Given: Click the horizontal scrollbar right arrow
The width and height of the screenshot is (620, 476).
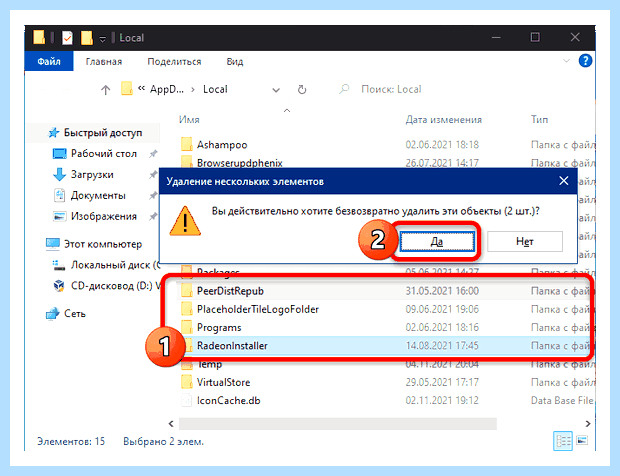Looking at the screenshot, I should tap(588, 424).
